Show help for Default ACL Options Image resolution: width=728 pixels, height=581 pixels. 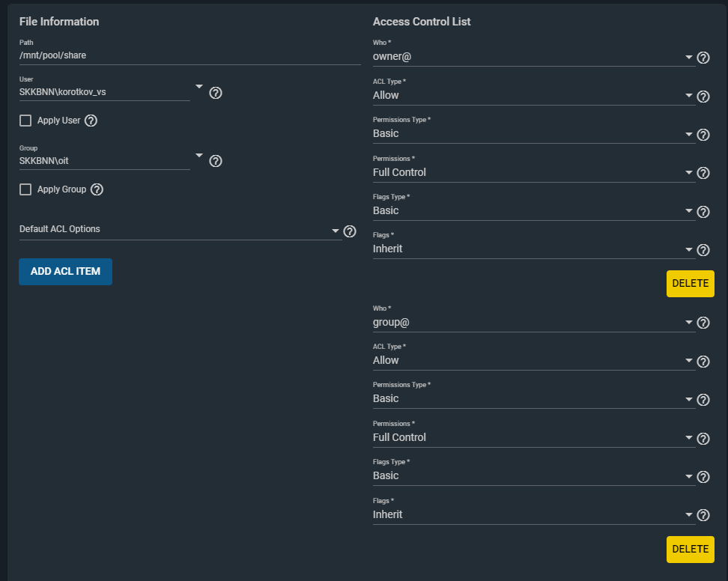350,231
